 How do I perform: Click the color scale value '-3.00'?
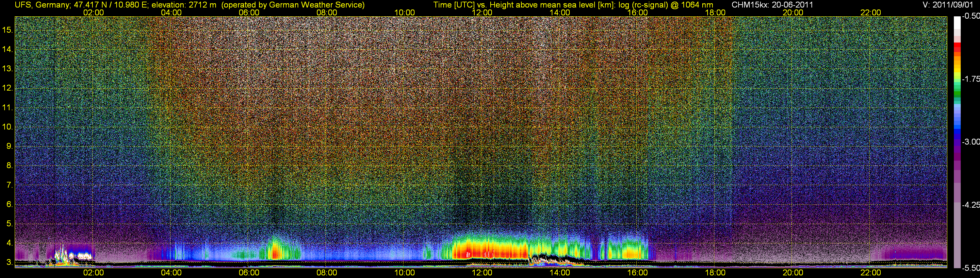tap(971, 142)
